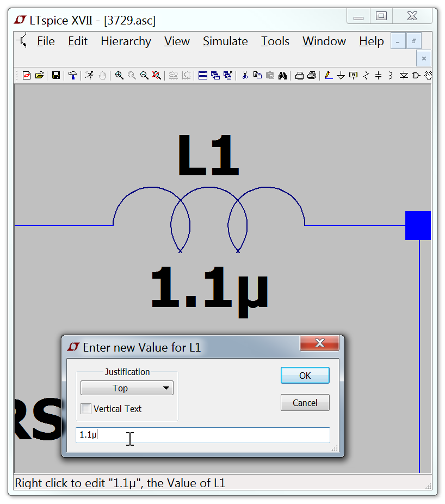Place a Ground symbol from toolbar
Image resolution: width=445 pixels, height=504 pixels.
click(x=341, y=76)
